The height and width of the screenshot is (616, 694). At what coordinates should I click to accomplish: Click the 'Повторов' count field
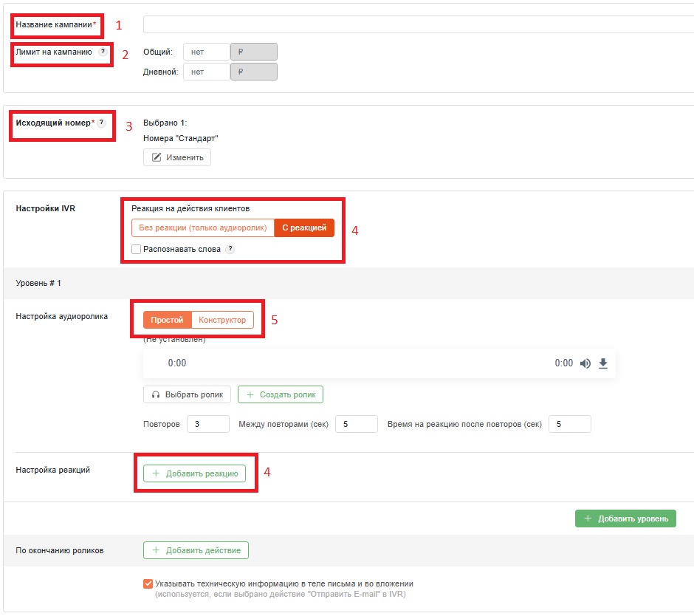207,425
